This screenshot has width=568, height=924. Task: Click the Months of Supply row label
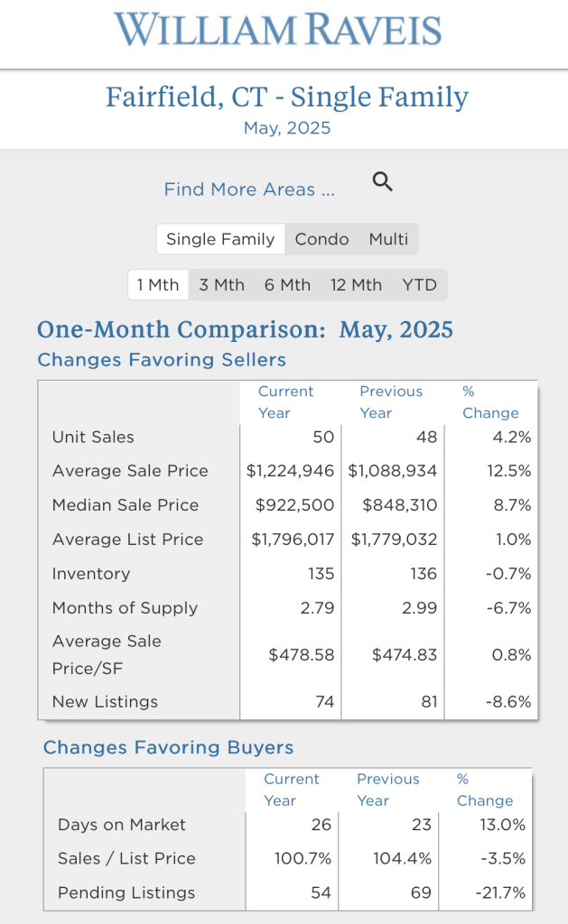point(125,608)
